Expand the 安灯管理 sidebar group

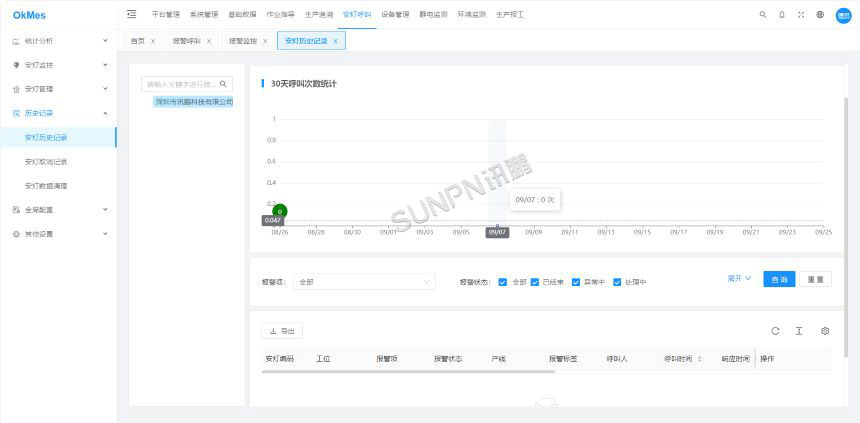pyautogui.click(x=105, y=89)
